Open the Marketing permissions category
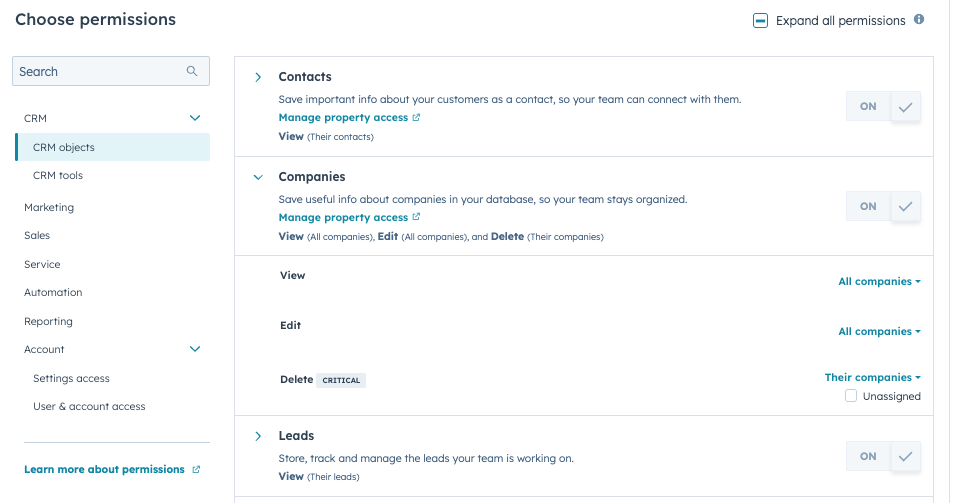 49,207
